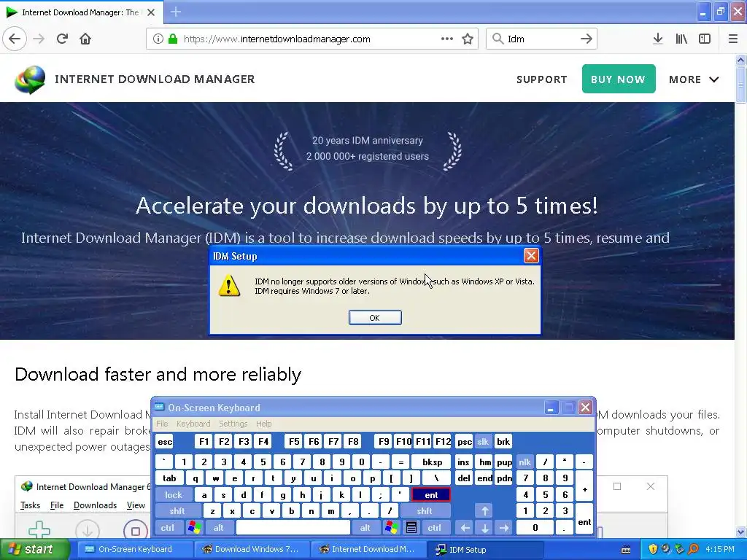747x560 pixels.
Task: Open the Firefox hamburger menu
Action: coord(732,39)
